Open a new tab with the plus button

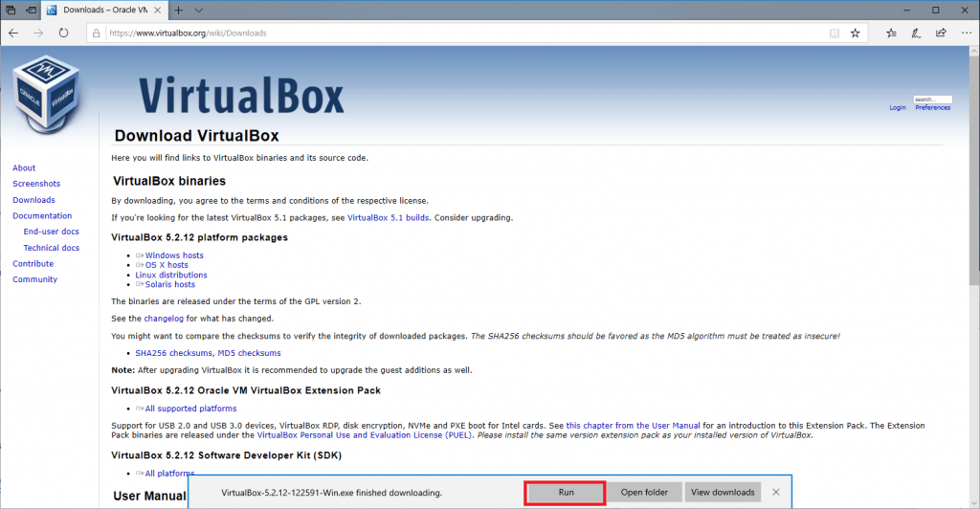click(179, 10)
